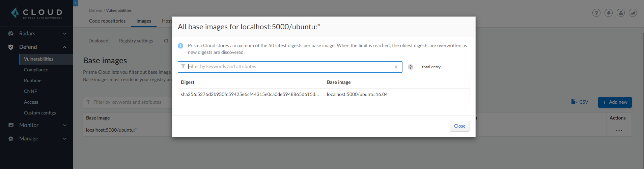This screenshot has height=169, width=644.
Task: Open the help icon in the top bar
Action: [596, 13]
